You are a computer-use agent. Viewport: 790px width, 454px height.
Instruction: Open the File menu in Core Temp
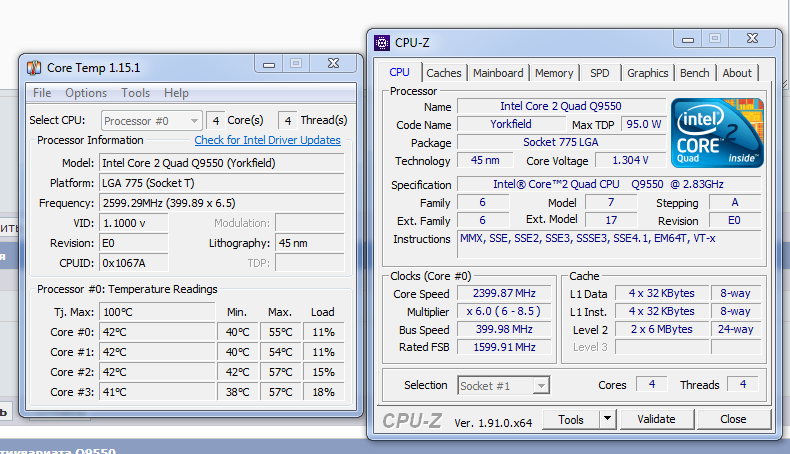coord(42,93)
